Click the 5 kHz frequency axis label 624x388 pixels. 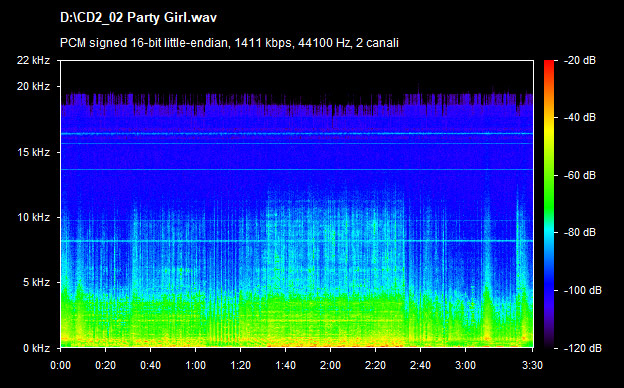pos(36,283)
